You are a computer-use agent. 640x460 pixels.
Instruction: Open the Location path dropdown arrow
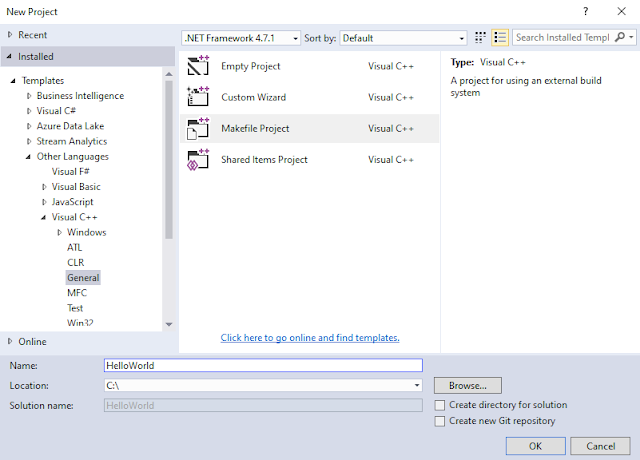(417, 385)
